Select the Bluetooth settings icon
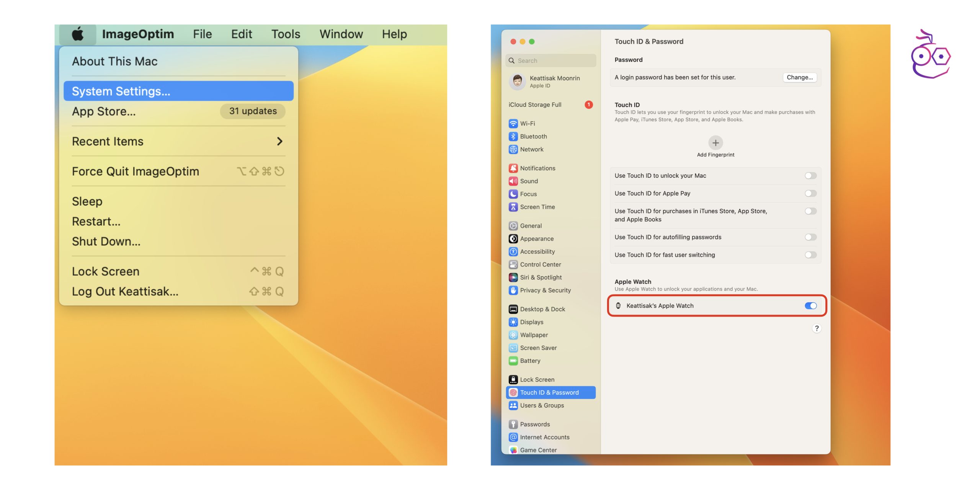The image size is (980, 490). pos(513,137)
